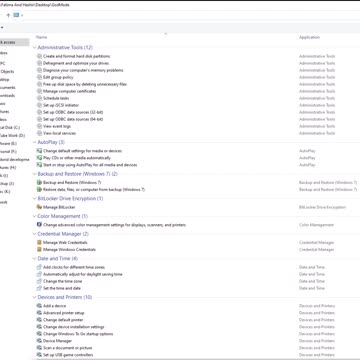This screenshot has height=360, width=360.
Task: Collapse the Backup and Restore group
Action: (x=35, y=174)
